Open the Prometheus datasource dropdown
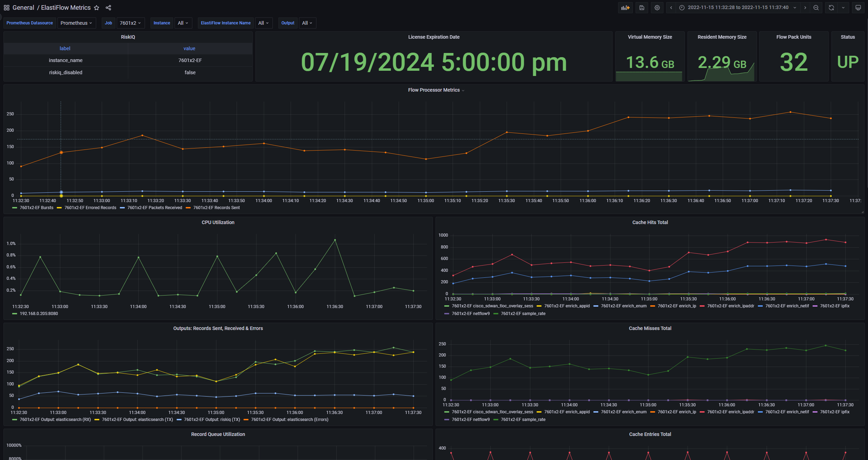Image resolution: width=868 pixels, height=460 pixels. click(x=76, y=23)
